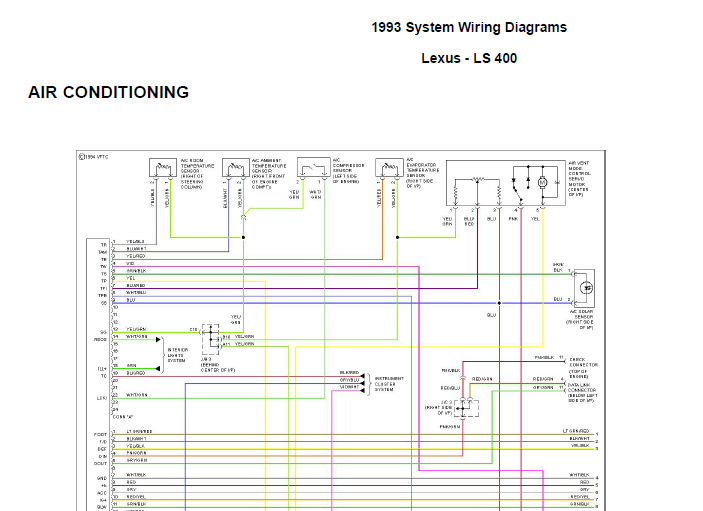Click the copyright '1994 VTTC' mark

point(94,157)
